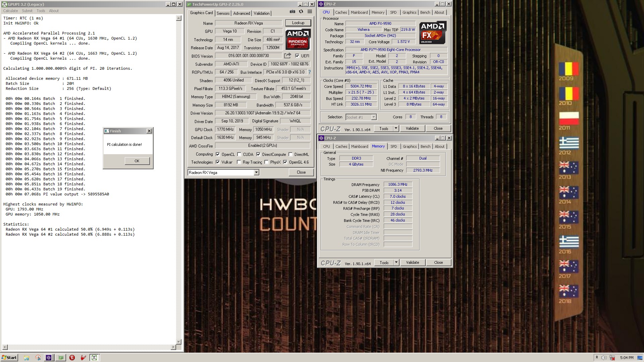
Task: Toggle the OpenGL 4.6 checkbox
Action: (x=285, y=162)
